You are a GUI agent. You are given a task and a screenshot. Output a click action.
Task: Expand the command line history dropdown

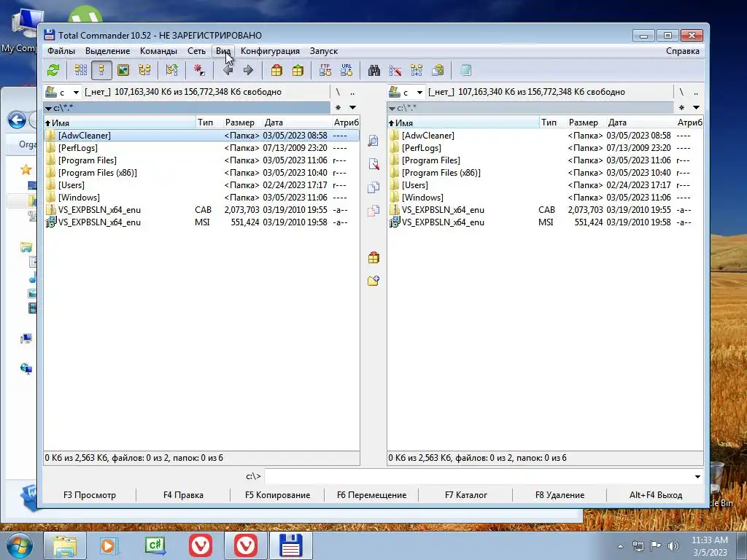697,476
